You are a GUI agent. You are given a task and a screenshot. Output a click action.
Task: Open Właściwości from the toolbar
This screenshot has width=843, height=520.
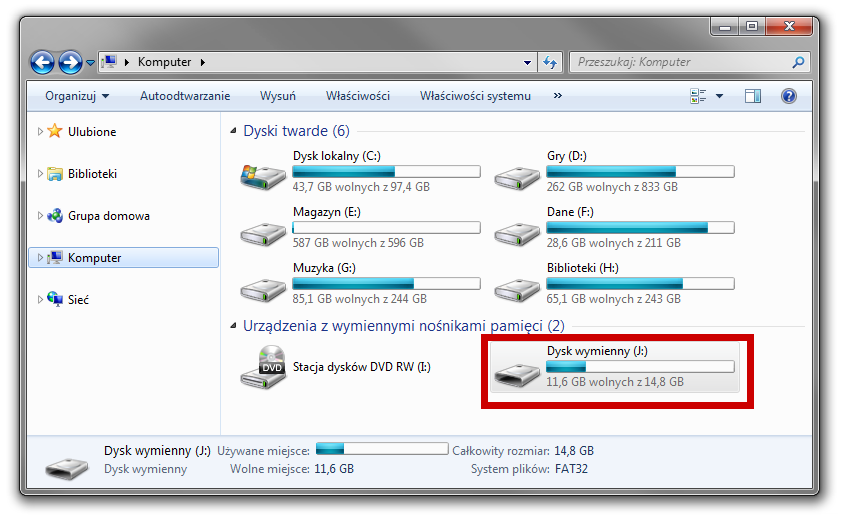pyautogui.click(x=358, y=96)
